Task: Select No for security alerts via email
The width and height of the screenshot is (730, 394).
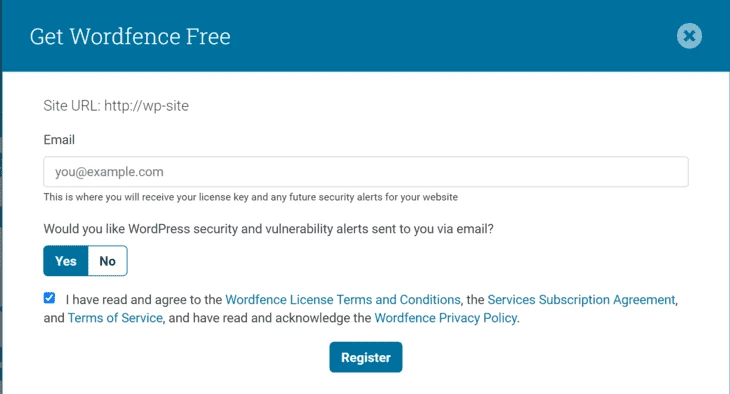Action: (108, 261)
